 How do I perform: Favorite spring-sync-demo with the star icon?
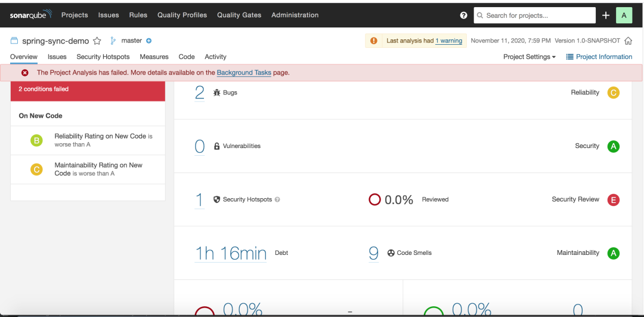97,41
